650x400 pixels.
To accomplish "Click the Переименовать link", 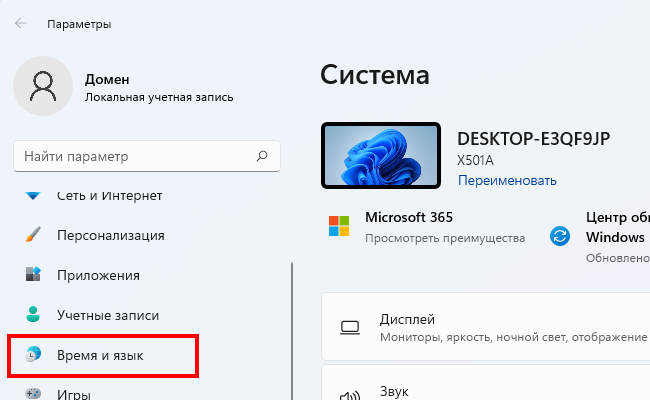I will click(x=507, y=180).
